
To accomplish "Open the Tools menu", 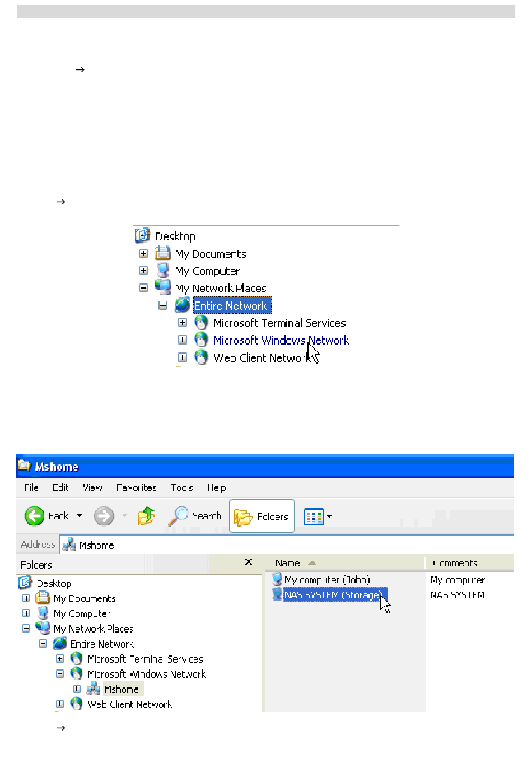I will click(x=182, y=488).
